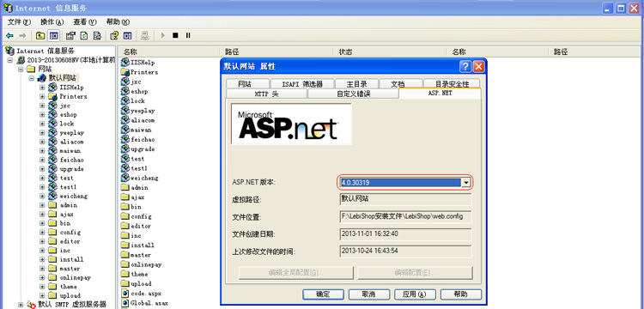Expand the jxc tree node

[42, 106]
